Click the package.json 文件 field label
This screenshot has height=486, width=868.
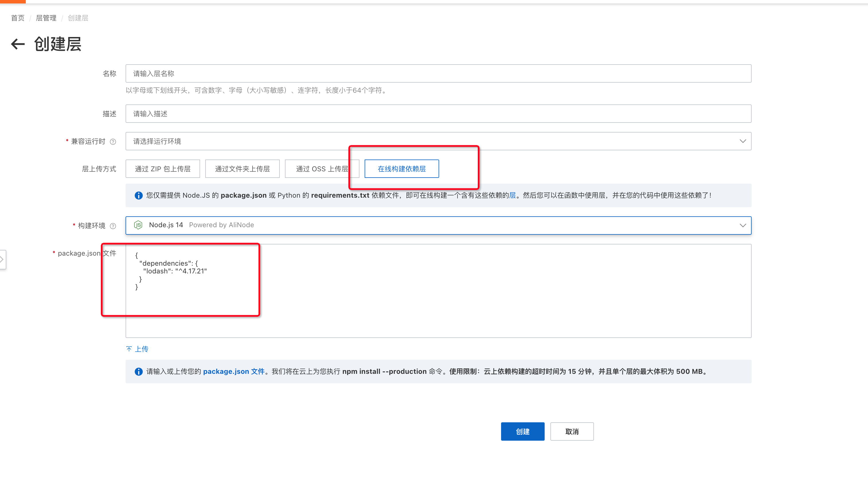click(87, 253)
